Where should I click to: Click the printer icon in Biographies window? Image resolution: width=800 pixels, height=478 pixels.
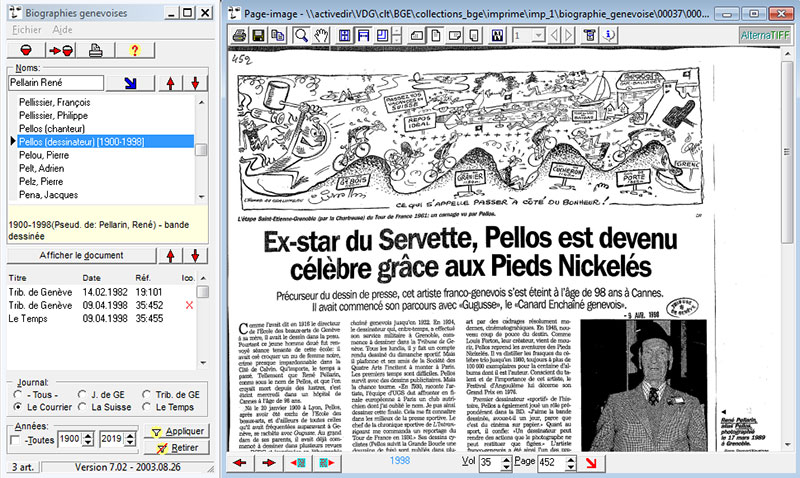pyautogui.click(x=95, y=50)
